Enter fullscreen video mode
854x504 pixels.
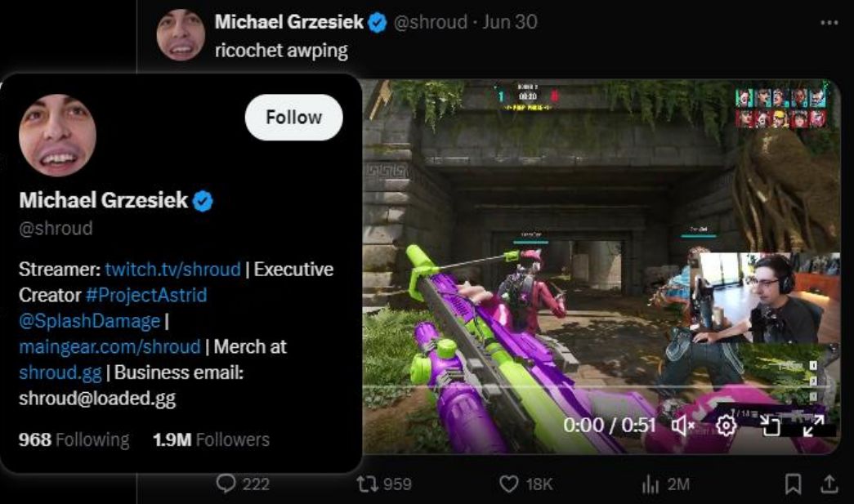pos(812,425)
